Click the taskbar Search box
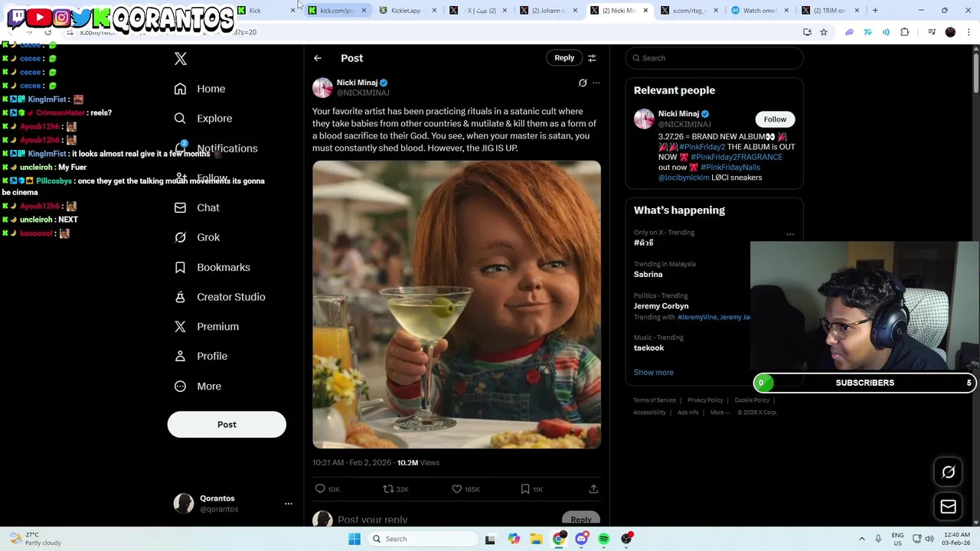Viewport: 980px width, 551px height. (423, 539)
